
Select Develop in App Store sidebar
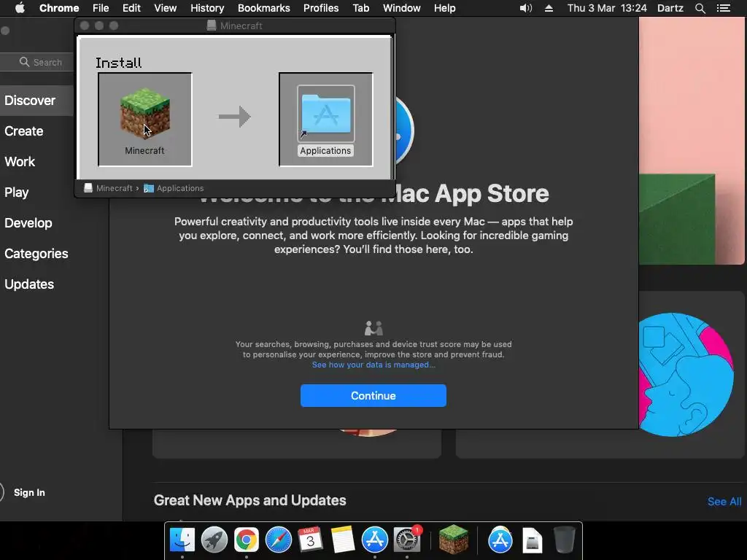28,223
